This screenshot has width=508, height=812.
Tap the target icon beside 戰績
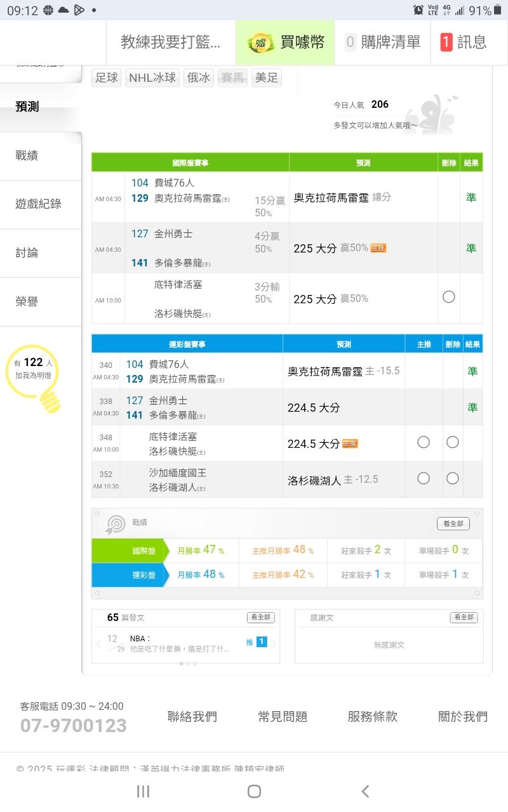[115, 524]
